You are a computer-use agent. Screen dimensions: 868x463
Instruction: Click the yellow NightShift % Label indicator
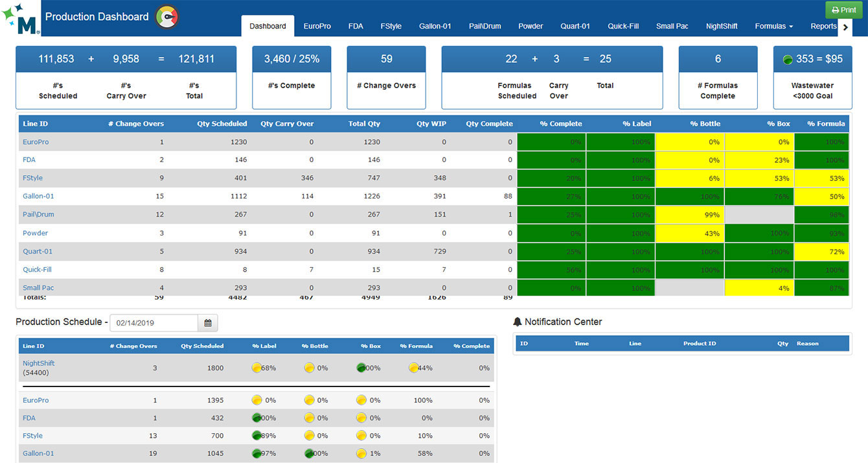[257, 368]
